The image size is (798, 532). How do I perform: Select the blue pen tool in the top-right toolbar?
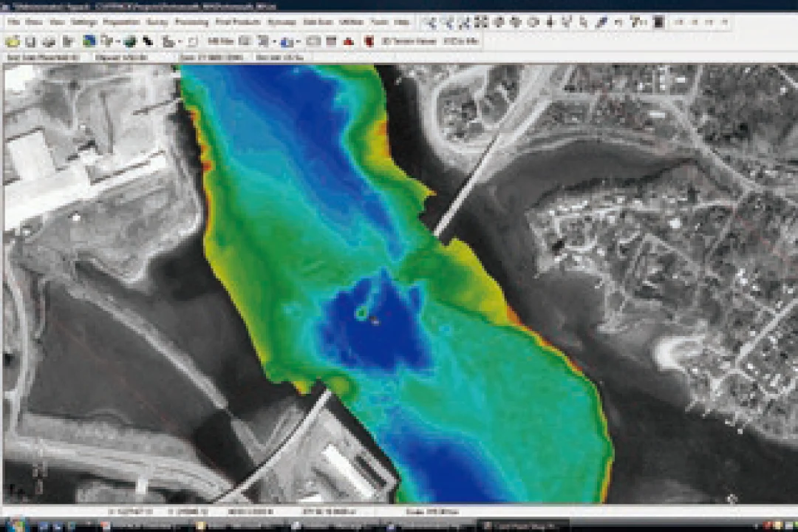(601, 22)
